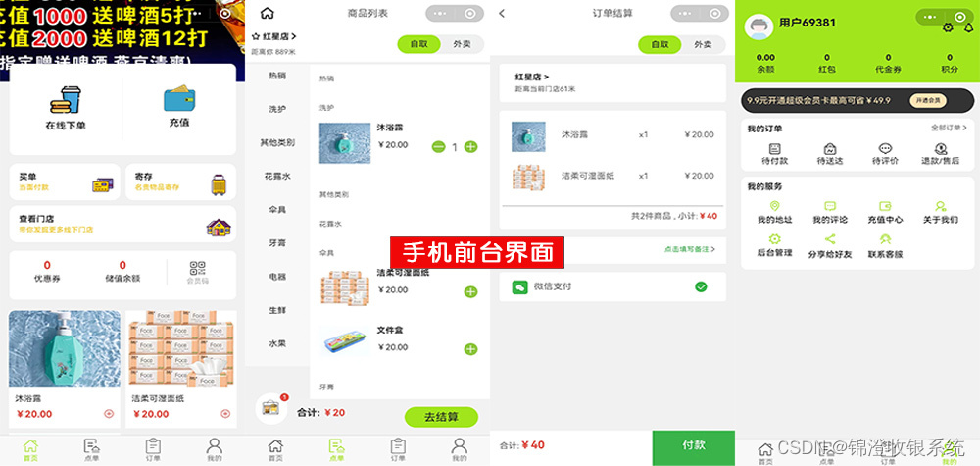Screen dimensions: 980x466
Task: Click the 联系客服 customer service icon
Action: coord(885,239)
